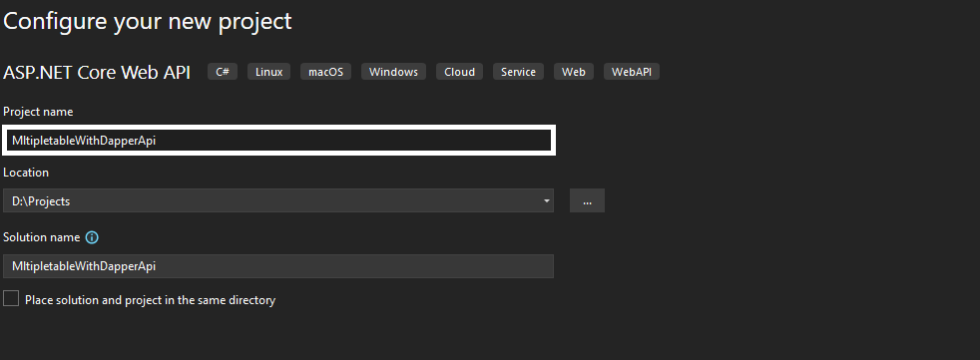Select the Linux platform tag
Image resolution: width=980 pixels, height=360 pixels.
point(268,72)
